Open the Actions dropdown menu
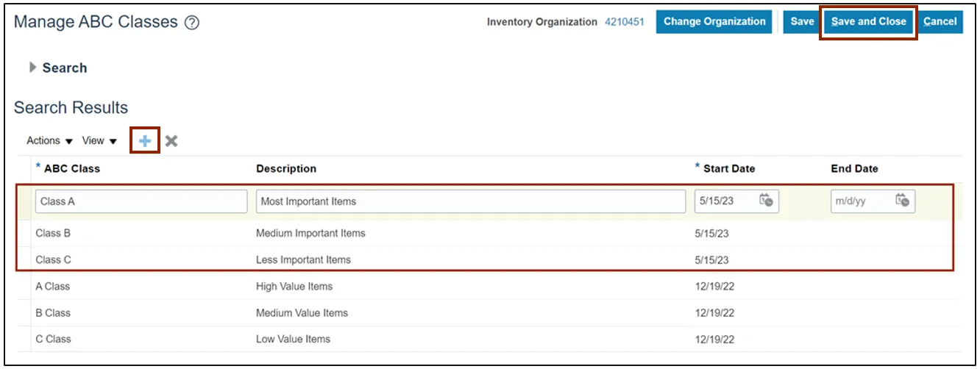The image size is (980, 369). coord(50,141)
